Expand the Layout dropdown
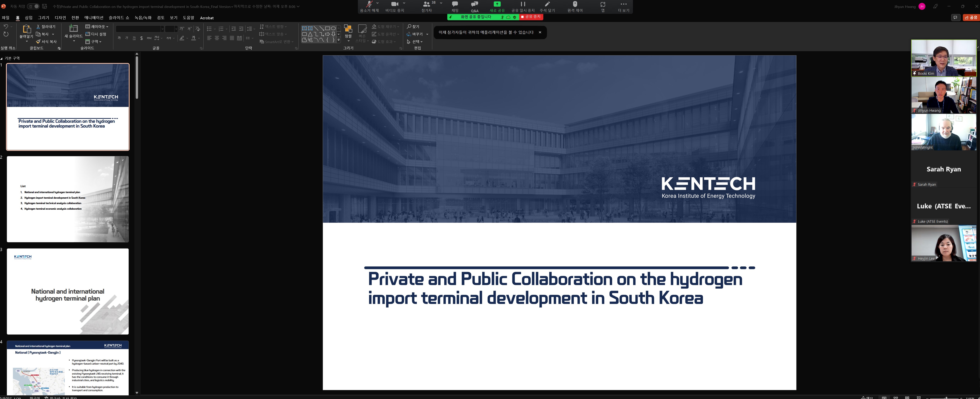980x399 pixels. tap(97, 27)
